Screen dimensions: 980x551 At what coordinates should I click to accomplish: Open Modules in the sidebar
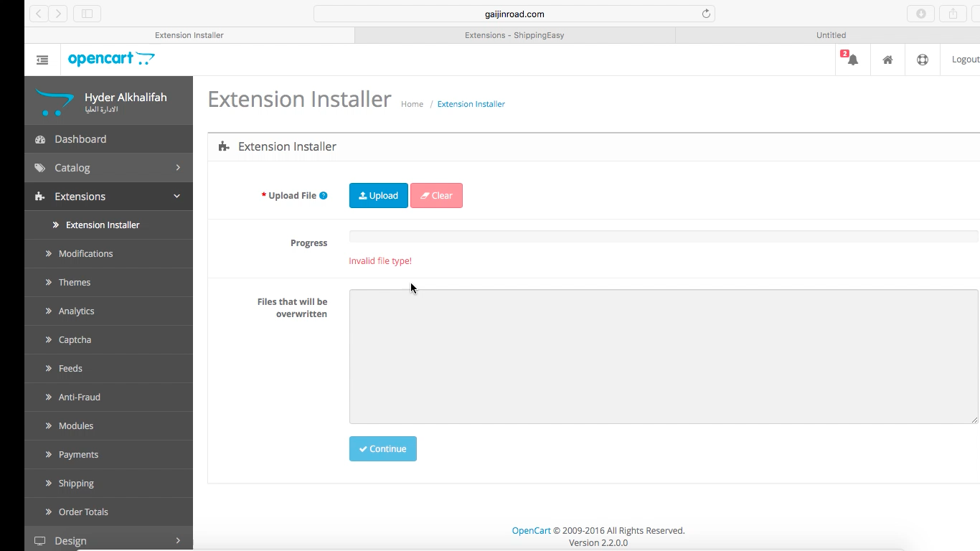pyautogui.click(x=108, y=426)
